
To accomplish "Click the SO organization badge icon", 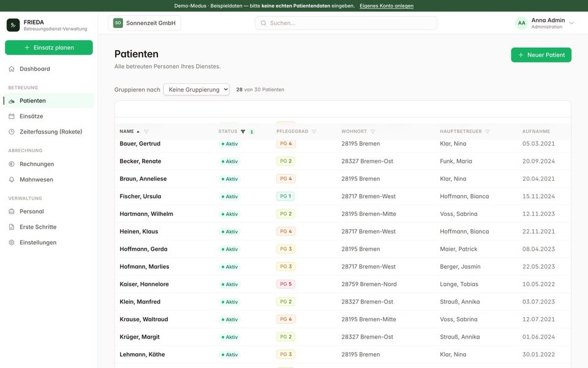I will point(118,23).
